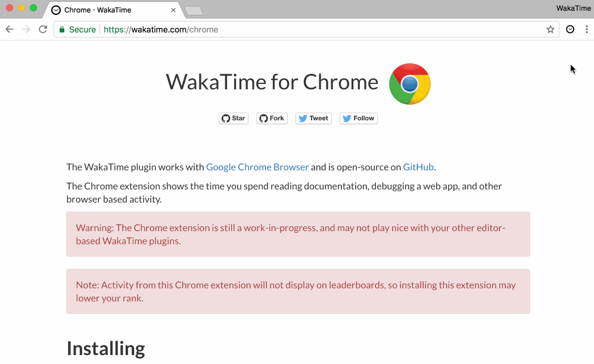594x364 pixels.
Task: Bookmark this page with the star icon
Action: point(551,29)
